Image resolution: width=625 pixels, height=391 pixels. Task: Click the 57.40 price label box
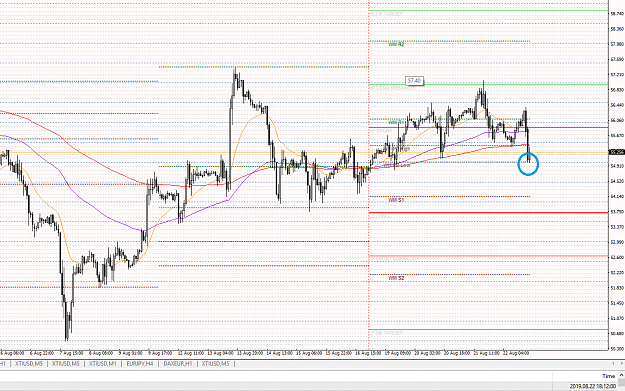click(414, 81)
